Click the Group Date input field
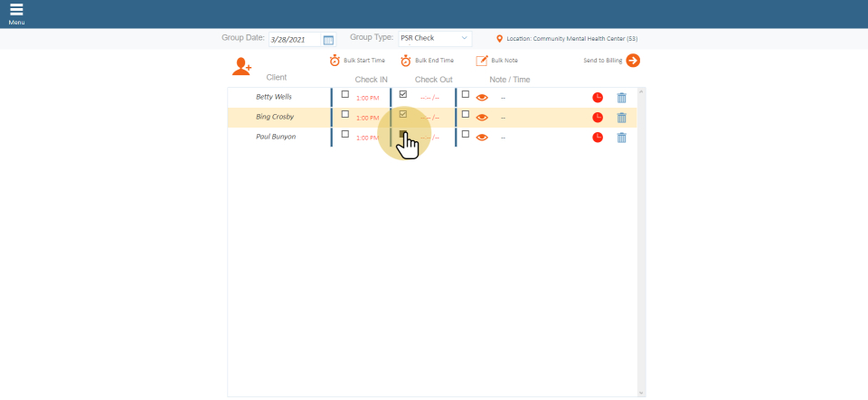 294,40
